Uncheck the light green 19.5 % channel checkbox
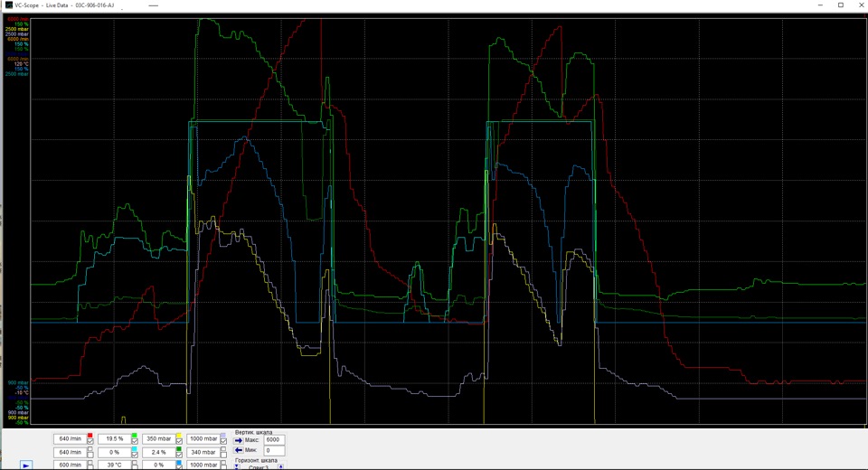 click(x=135, y=441)
